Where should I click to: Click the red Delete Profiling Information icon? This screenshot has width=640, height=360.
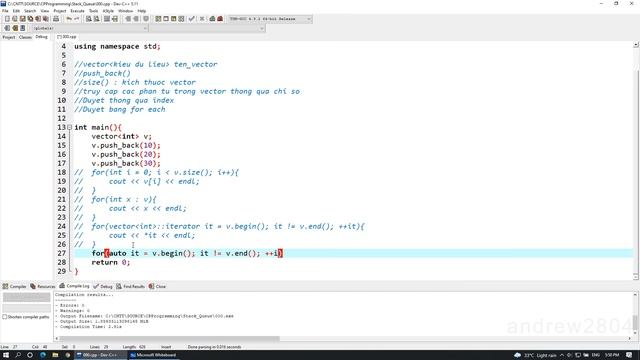tap(220, 19)
